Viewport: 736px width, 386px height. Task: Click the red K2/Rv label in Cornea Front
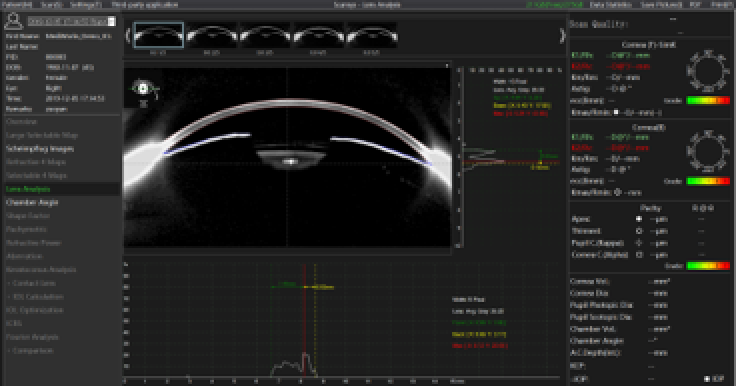pos(583,67)
